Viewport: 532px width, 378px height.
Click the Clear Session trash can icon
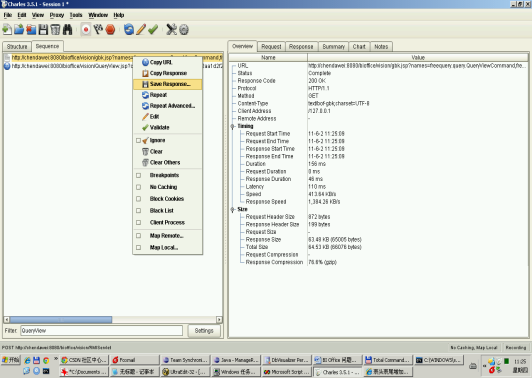(x=55, y=30)
